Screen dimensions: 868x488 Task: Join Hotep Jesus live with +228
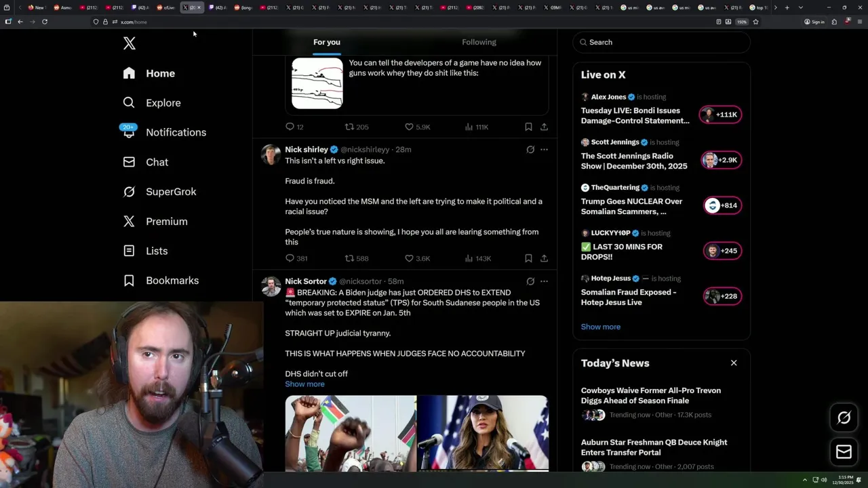[723, 296]
